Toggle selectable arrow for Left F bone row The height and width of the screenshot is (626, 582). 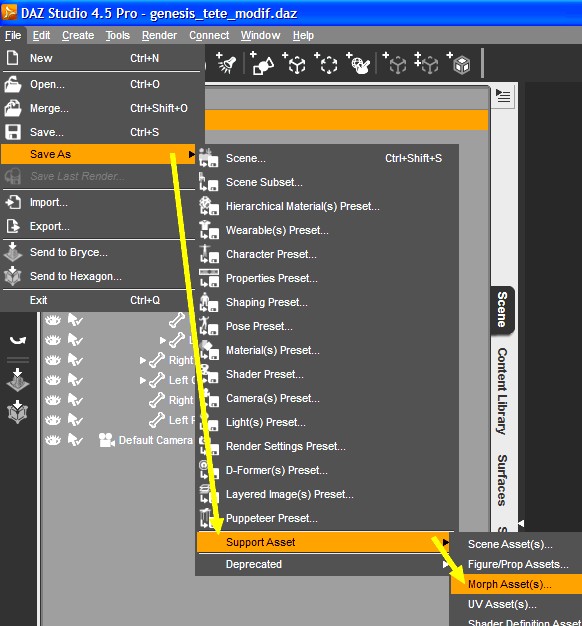point(75,420)
